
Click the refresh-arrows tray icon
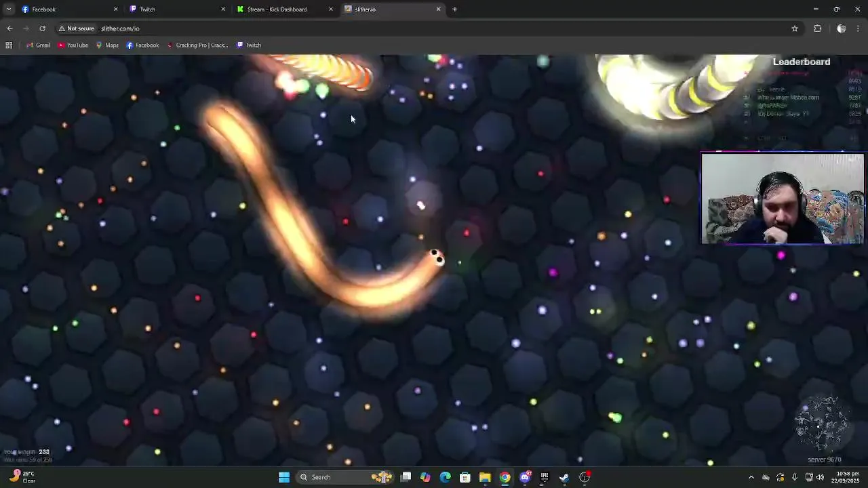tap(781, 477)
